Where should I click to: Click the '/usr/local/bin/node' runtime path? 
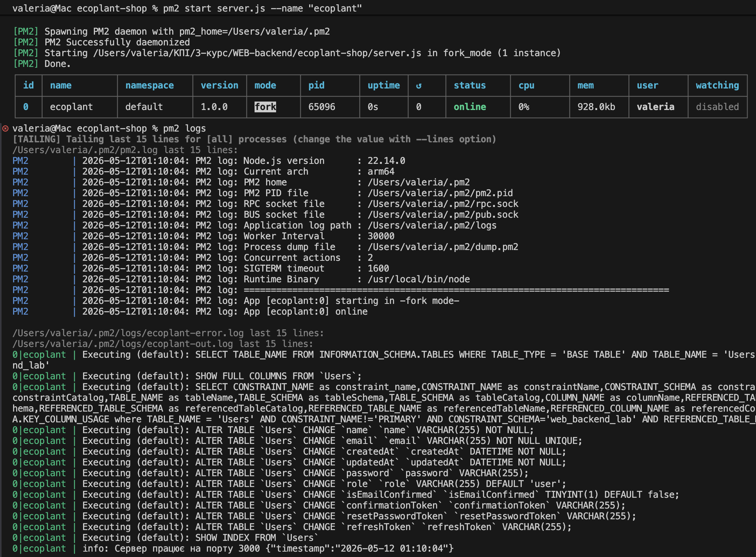[x=419, y=279]
